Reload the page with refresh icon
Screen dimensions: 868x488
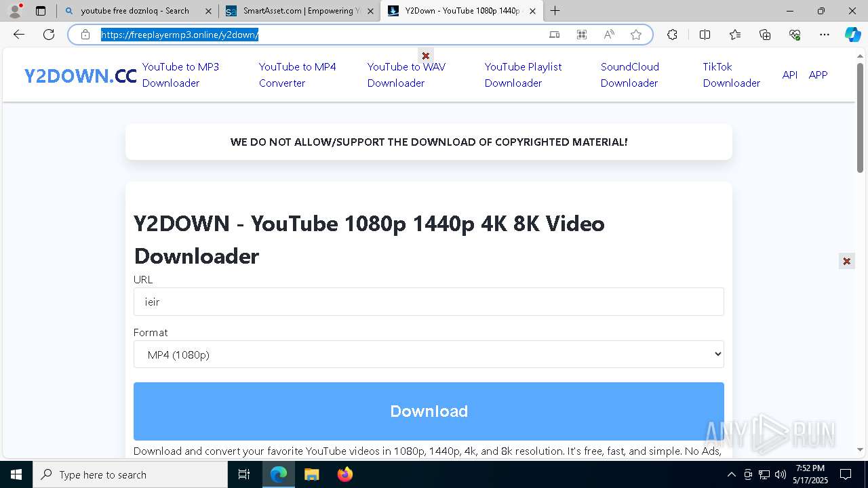point(49,35)
